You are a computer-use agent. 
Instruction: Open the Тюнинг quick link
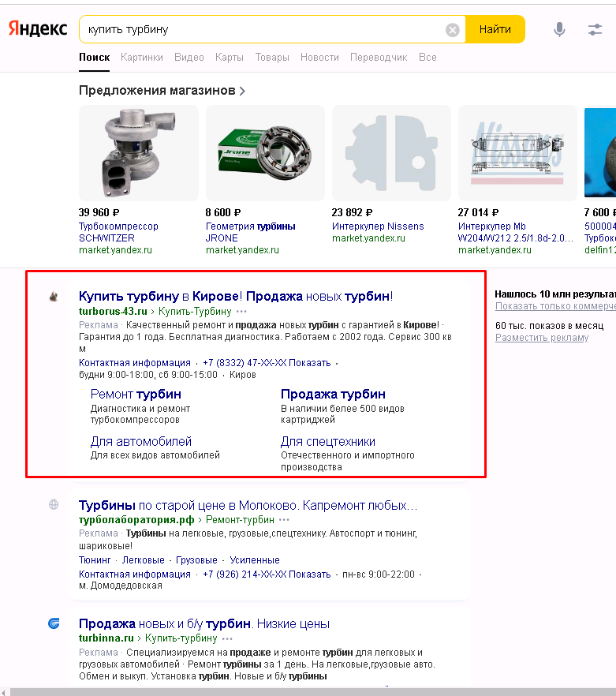pyautogui.click(x=95, y=560)
